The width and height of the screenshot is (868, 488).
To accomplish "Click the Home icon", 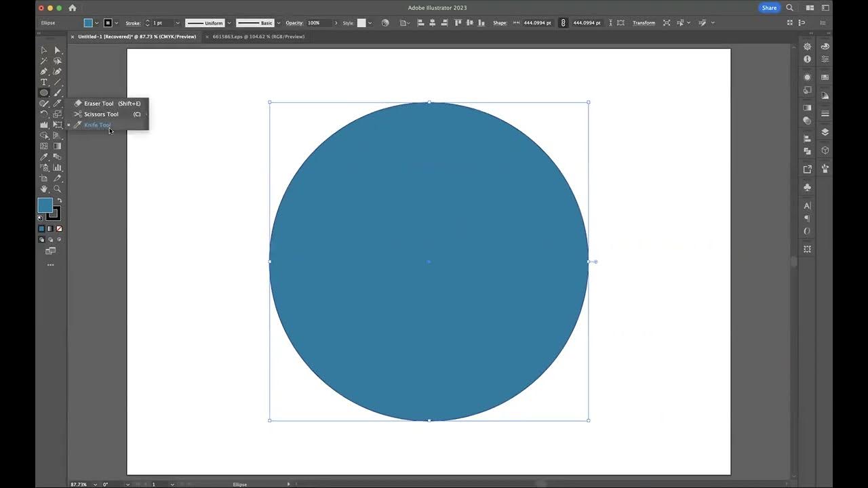I will 73,8.
